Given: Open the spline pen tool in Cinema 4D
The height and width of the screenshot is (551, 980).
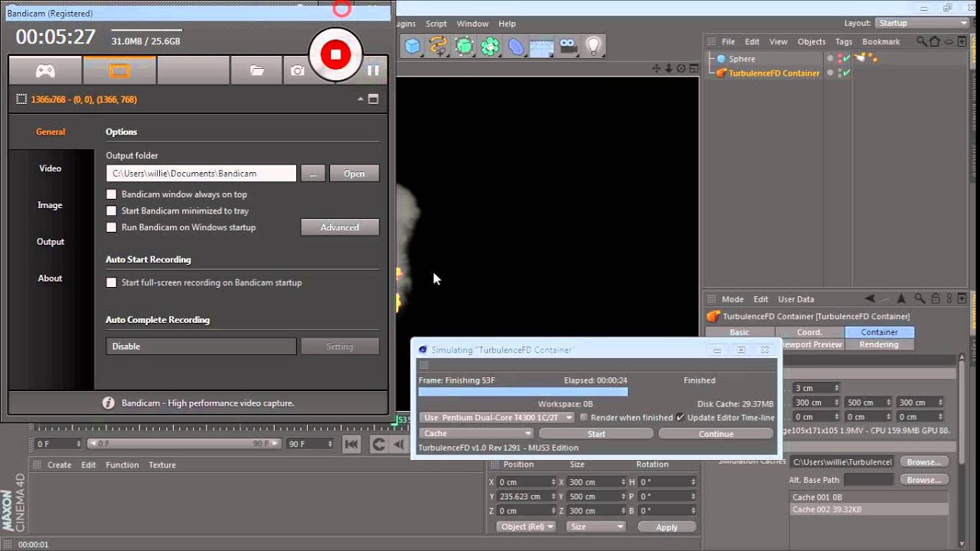Looking at the screenshot, I should [x=438, y=47].
